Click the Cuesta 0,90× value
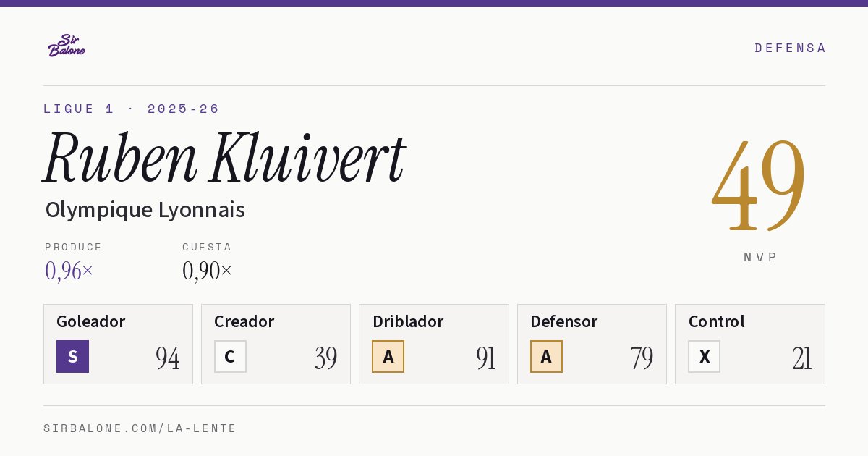Image resolution: width=868 pixels, height=456 pixels. pos(208,271)
